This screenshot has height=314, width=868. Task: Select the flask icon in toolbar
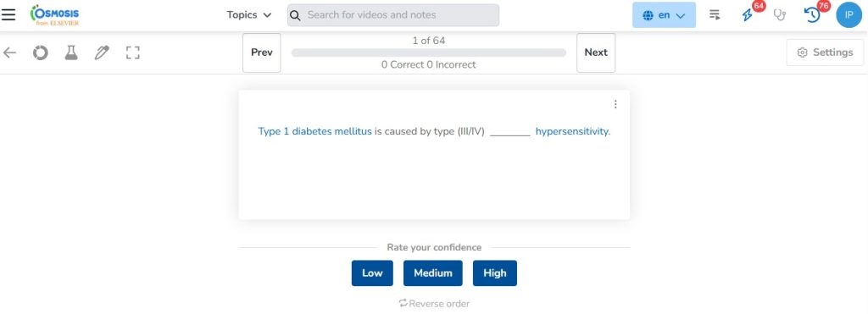pos(71,52)
